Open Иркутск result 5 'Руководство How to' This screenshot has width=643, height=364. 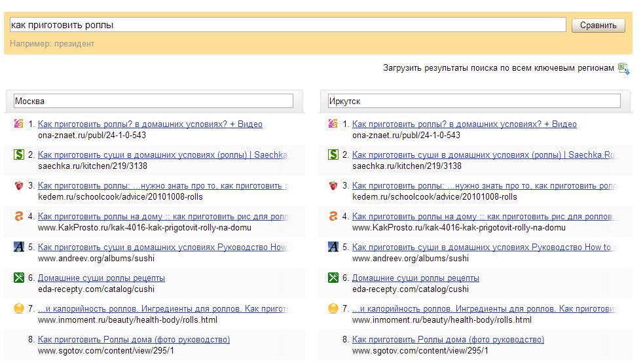click(x=484, y=247)
